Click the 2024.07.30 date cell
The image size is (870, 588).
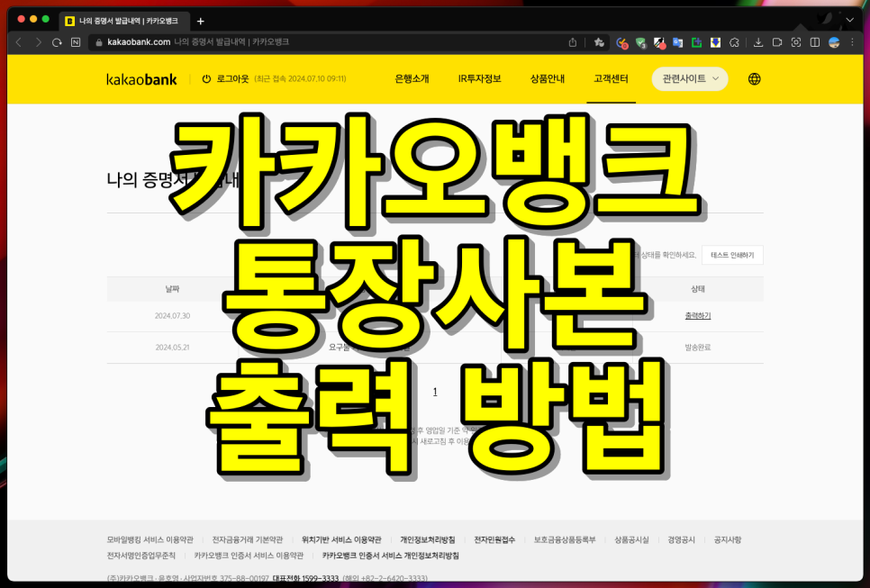pyautogui.click(x=173, y=316)
